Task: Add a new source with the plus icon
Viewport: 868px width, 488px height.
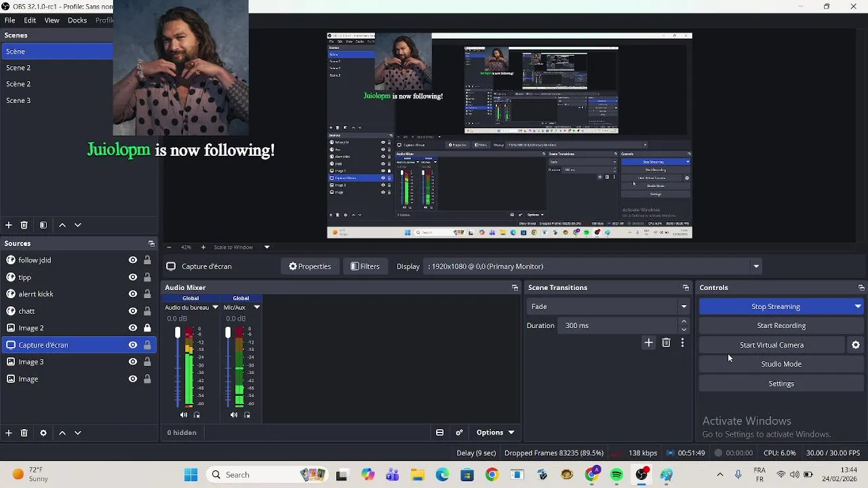Action: pos(8,432)
